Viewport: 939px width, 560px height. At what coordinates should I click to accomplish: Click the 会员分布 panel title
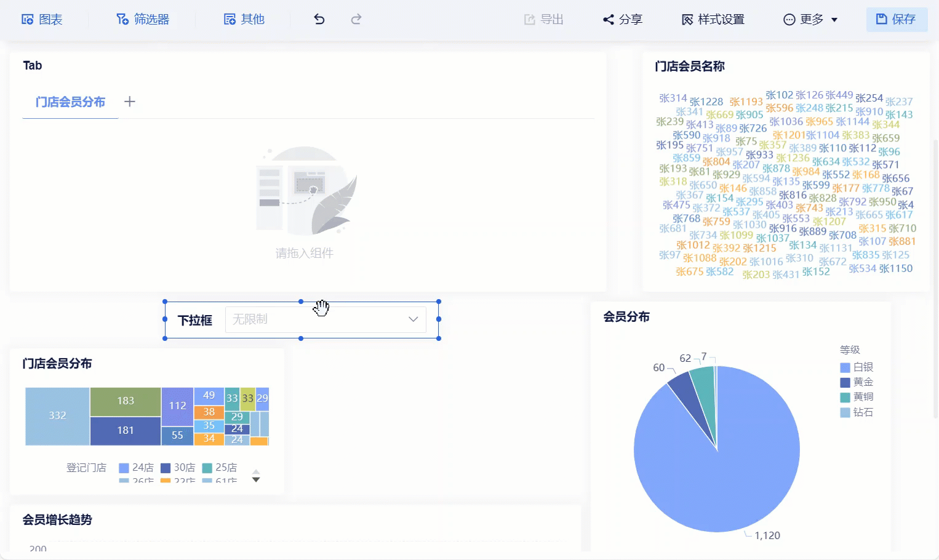626,317
